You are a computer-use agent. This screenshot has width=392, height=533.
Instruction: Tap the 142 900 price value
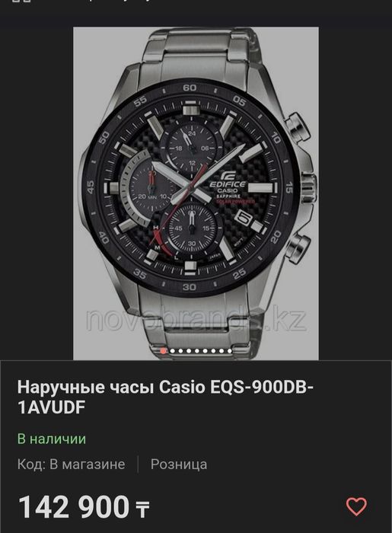pyautogui.click(x=74, y=507)
